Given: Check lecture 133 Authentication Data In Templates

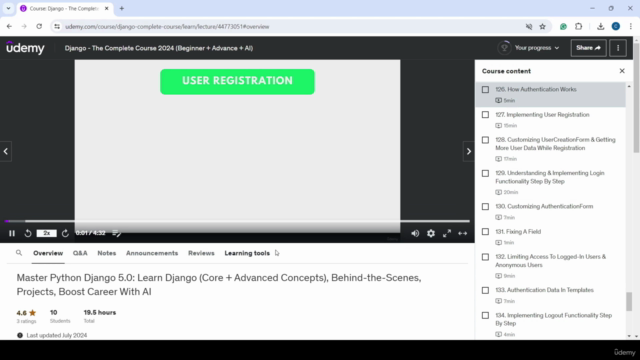Looking at the screenshot, I should [485, 291].
